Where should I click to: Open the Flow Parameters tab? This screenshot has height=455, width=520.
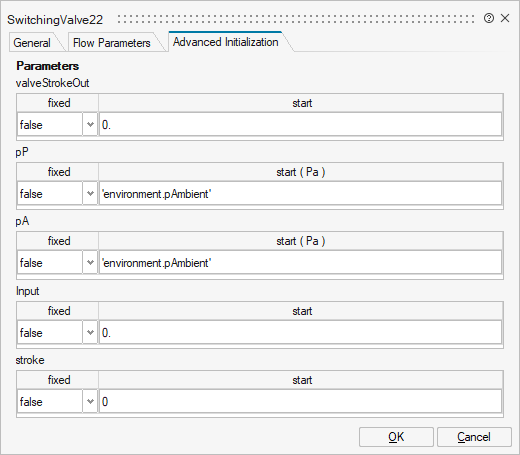[112, 43]
